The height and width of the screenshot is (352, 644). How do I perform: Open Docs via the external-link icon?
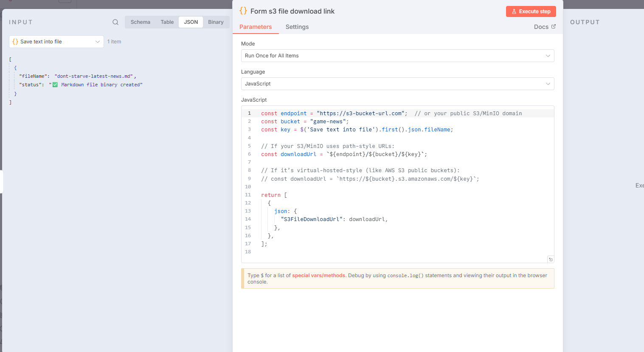554,26
